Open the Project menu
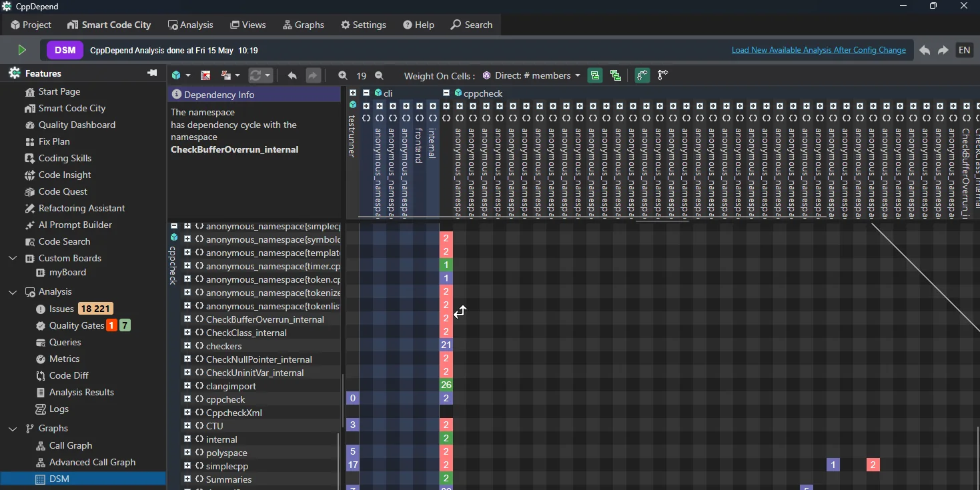Viewport: 980px width, 490px height. [31, 25]
